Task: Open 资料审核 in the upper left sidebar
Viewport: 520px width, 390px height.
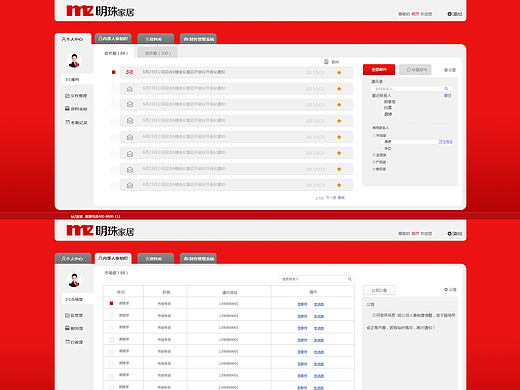Action: [76, 109]
